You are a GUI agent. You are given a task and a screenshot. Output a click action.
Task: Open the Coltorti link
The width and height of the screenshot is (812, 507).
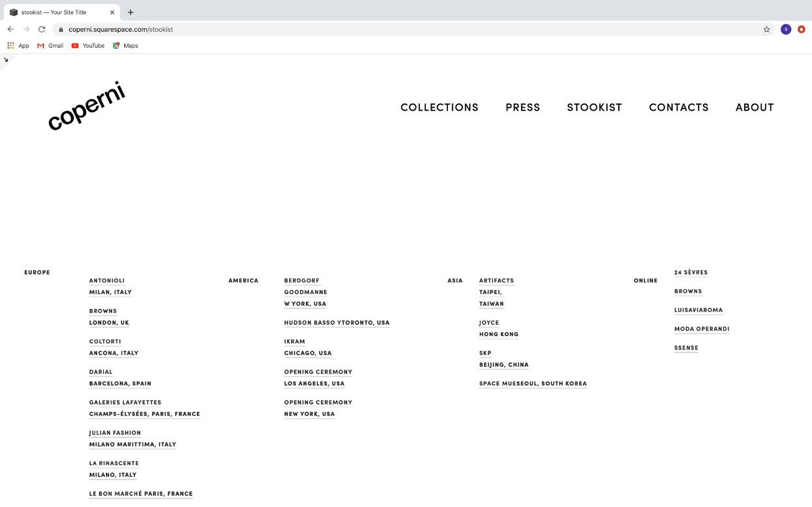tap(105, 342)
